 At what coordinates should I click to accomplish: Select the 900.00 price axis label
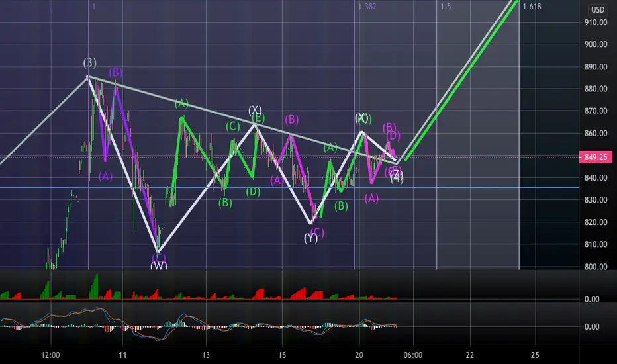596,44
